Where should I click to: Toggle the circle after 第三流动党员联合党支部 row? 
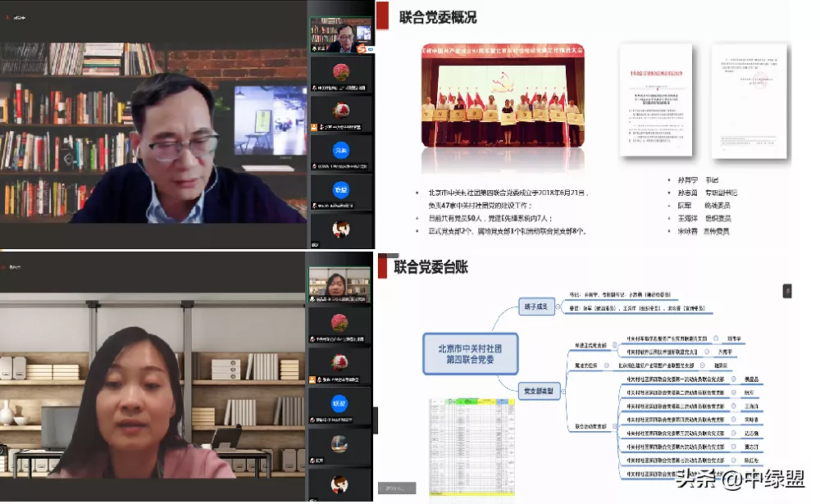733,406
